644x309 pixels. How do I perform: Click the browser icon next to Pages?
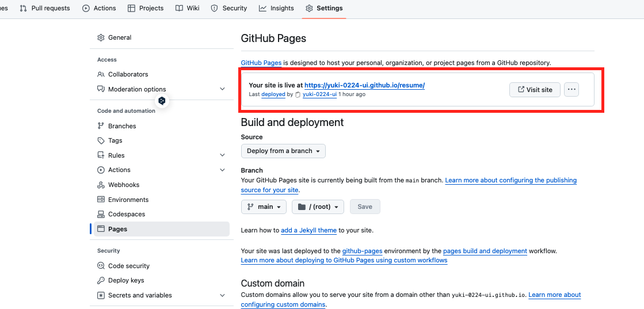coord(101,229)
